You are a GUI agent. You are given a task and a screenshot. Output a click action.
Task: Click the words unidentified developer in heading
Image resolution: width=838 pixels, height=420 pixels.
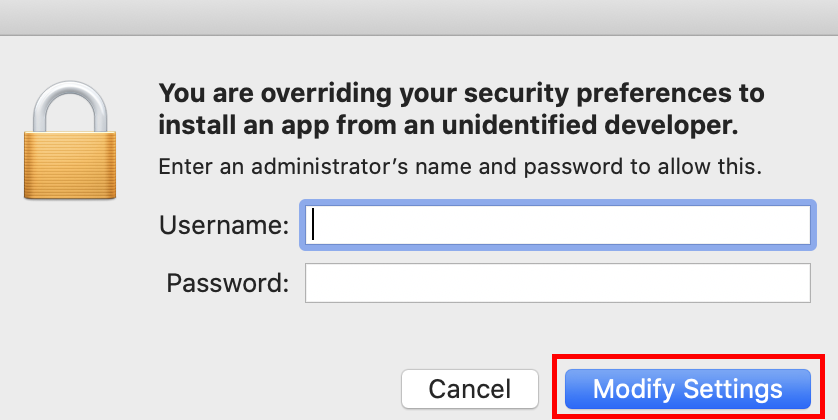(x=591, y=125)
